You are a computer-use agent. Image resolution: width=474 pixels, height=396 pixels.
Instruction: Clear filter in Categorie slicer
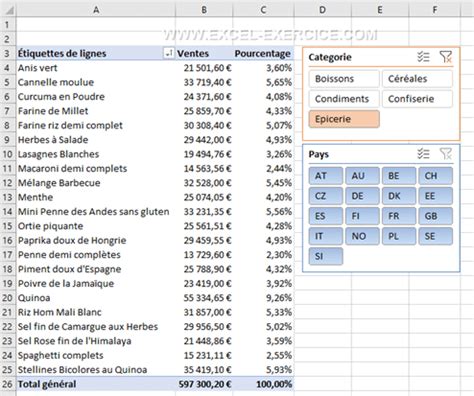point(446,57)
